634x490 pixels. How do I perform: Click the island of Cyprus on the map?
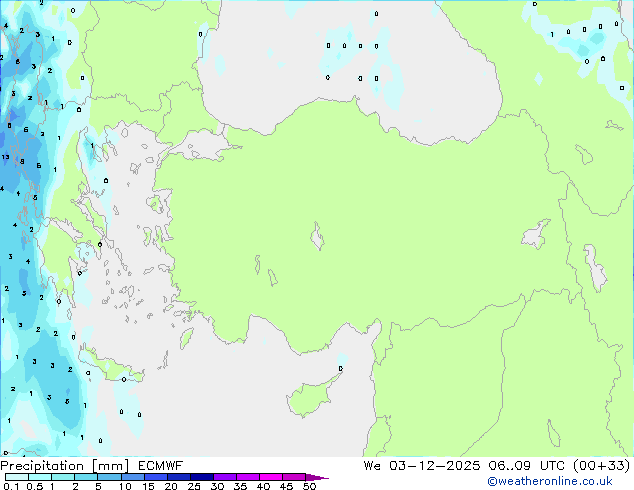click(311, 397)
